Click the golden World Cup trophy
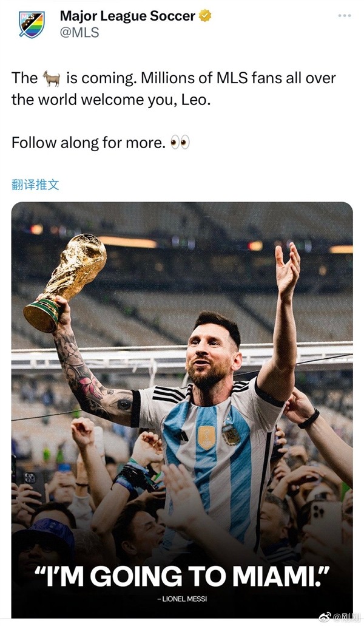The height and width of the screenshot is (626, 364). tap(68, 279)
